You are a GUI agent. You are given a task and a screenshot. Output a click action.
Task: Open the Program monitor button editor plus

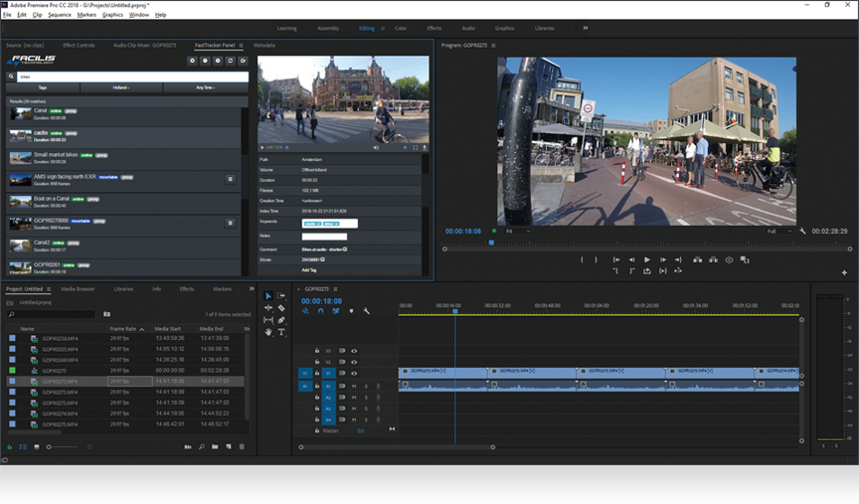coord(844,272)
